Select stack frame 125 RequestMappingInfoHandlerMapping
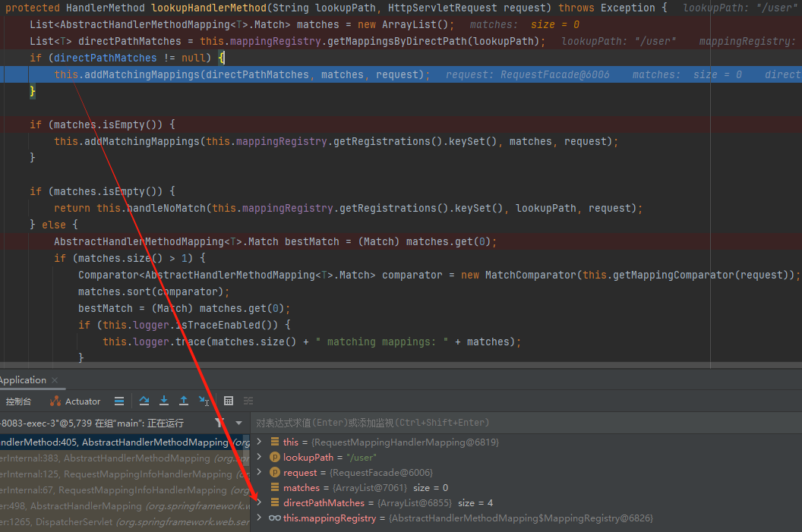The width and height of the screenshot is (802, 532). [123, 474]
